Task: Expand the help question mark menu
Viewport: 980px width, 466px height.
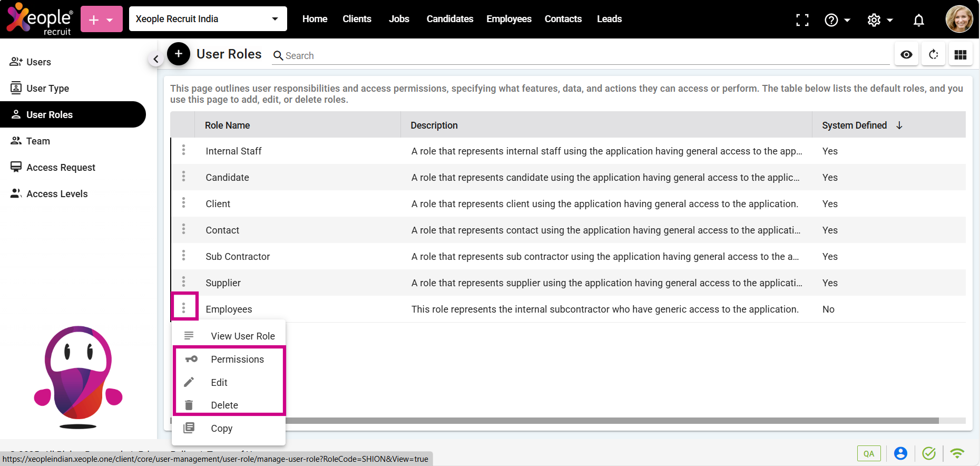Action: coord(837,20)
